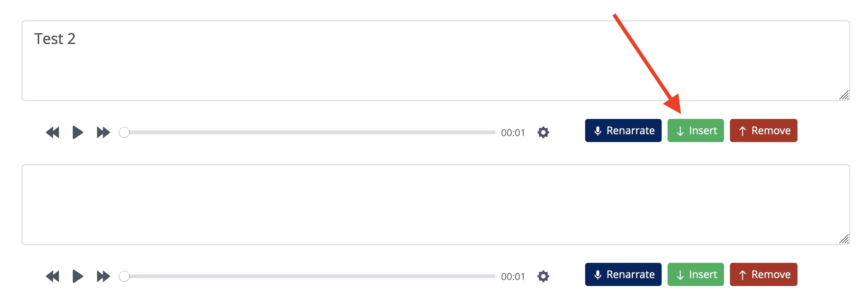Focus the empty second text area
This screenshot has height=302, width=868.
[x=436, y=205]
